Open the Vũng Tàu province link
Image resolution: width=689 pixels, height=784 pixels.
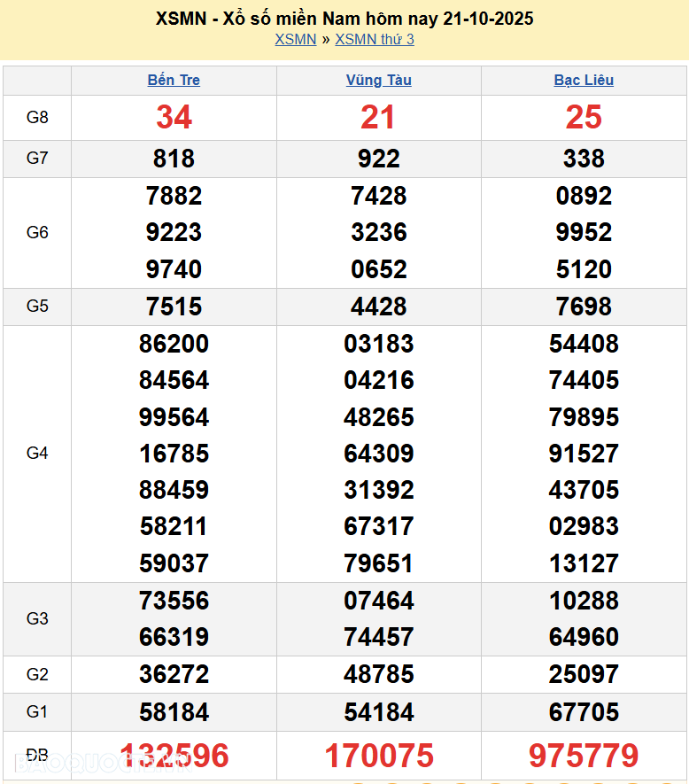click(378, 80)
